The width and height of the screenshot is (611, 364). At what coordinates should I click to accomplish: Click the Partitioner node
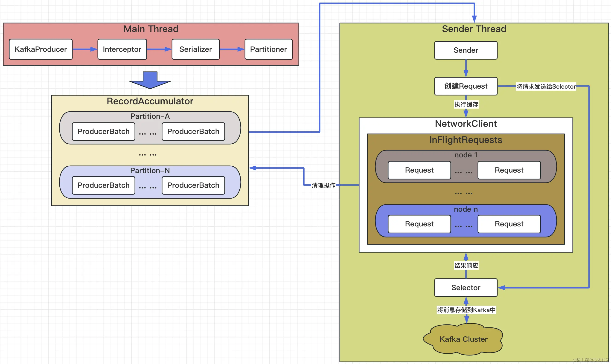point(269,49)
